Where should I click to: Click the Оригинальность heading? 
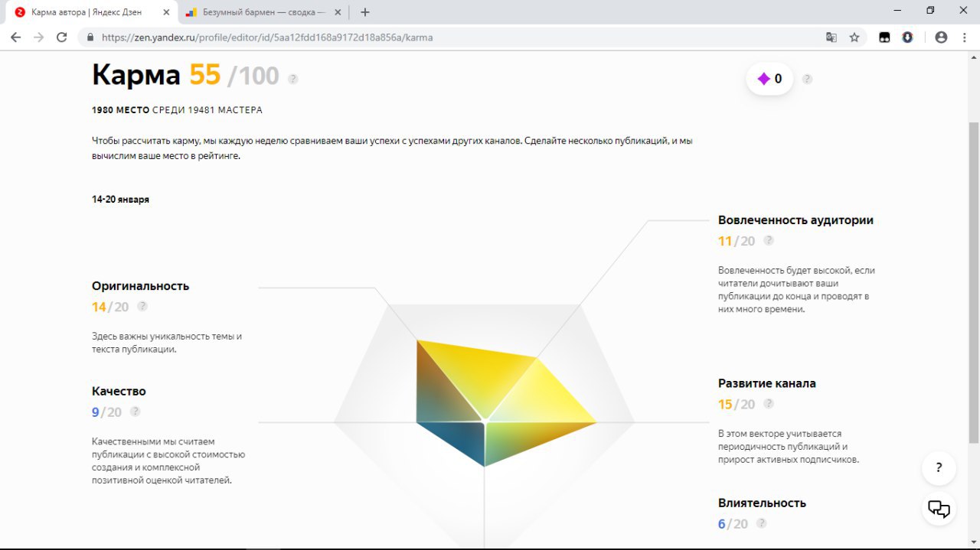140,286
